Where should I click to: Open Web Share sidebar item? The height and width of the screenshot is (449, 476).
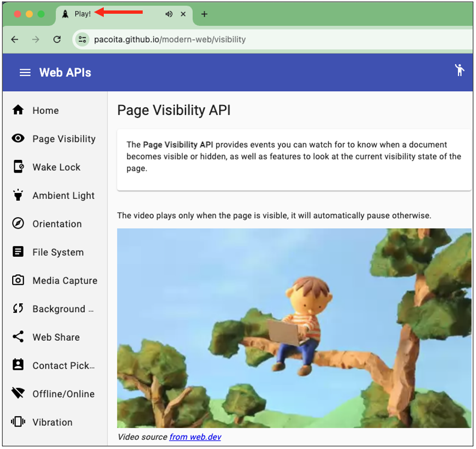55,337
